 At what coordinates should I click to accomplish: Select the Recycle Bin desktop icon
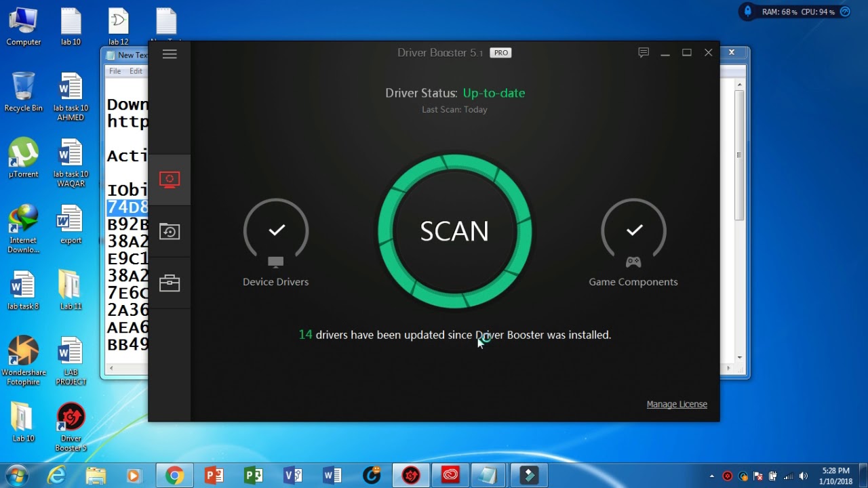click(24, 92)
